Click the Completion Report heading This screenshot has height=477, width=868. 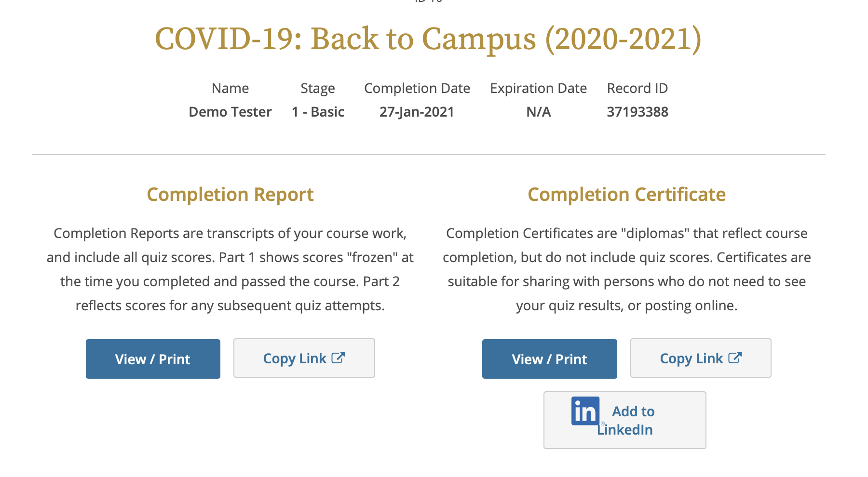(x=230, y=194)
